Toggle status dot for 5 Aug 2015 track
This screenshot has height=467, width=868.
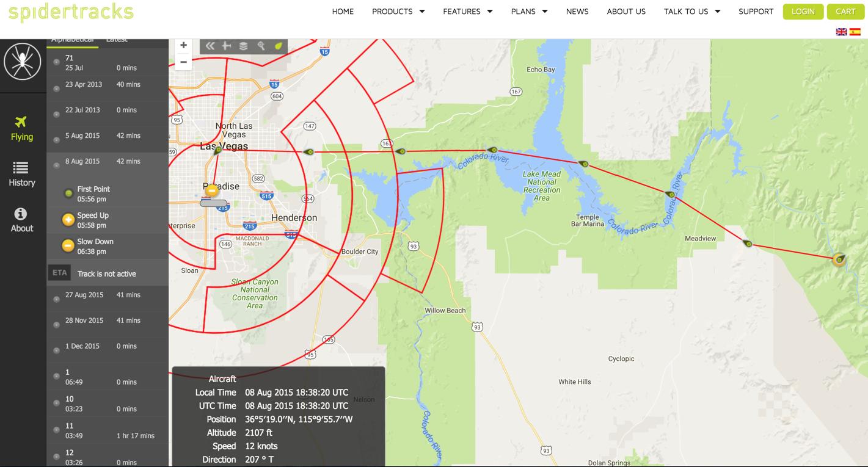pyautogui.click(x=57, y=140)
